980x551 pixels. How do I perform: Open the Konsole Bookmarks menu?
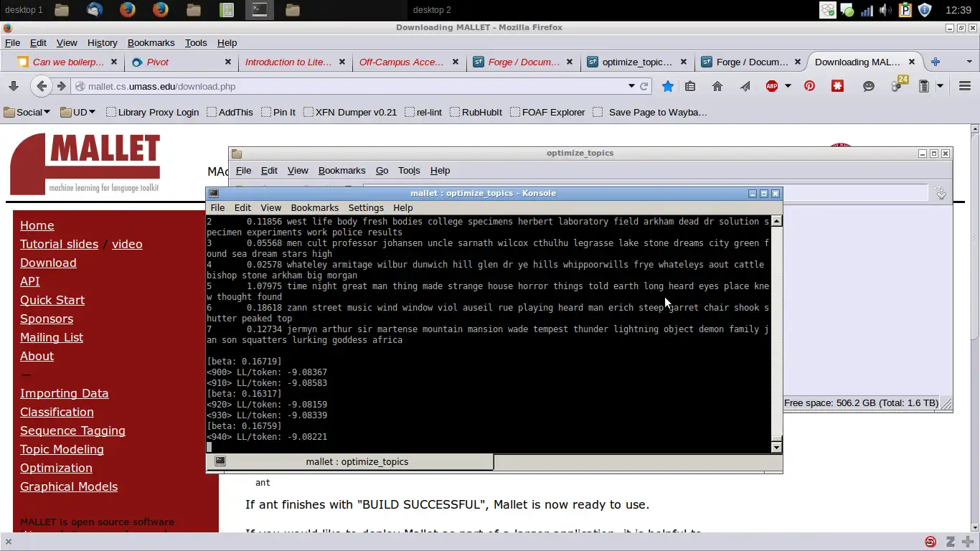coord(314,207)
